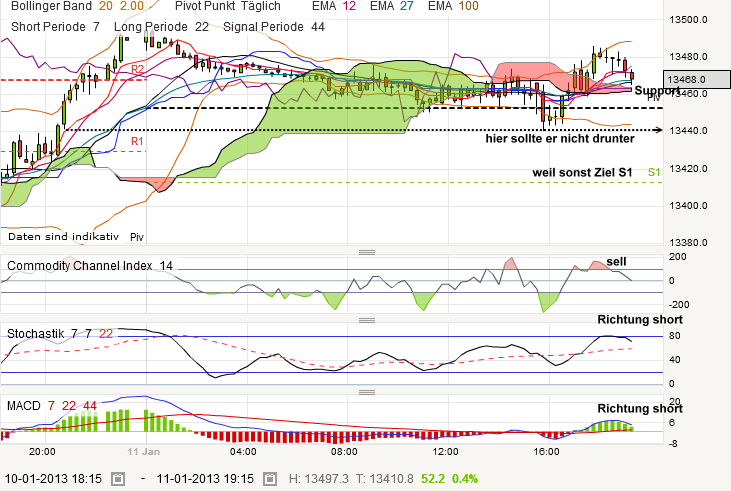
Task: Select the Pivot Punkt Täglich label
Action: click(228, 6)
